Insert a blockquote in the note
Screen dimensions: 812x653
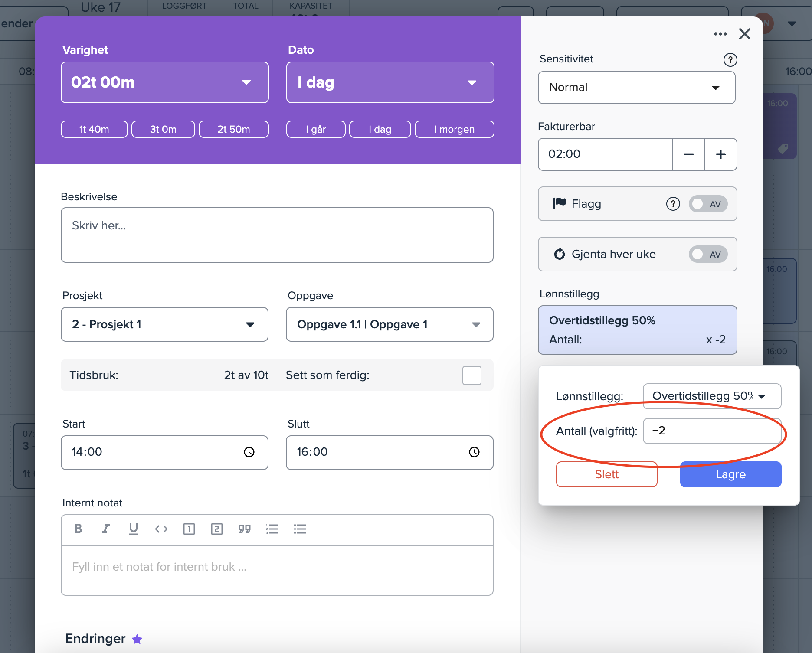(244, 529)
